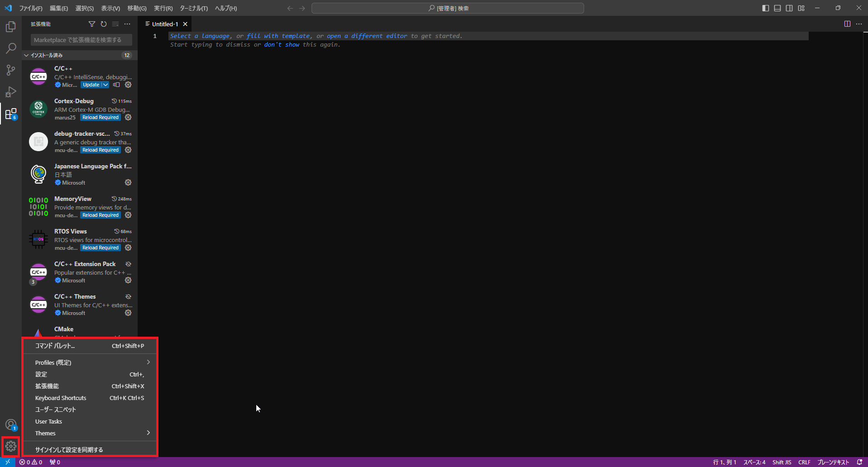Image resolution: width=868 pixels, height=467 pixels.
Task: Open notifications bell in status bar
Action: pos(859,462)
